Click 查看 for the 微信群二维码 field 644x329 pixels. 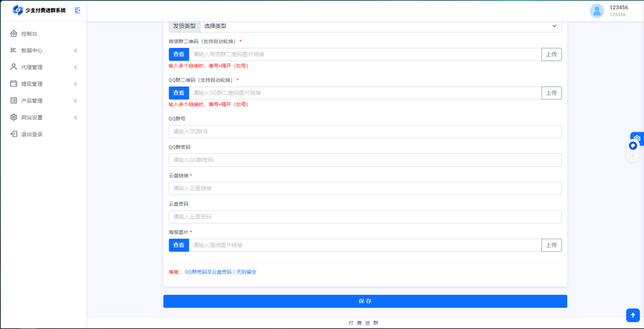click(179, 54)
